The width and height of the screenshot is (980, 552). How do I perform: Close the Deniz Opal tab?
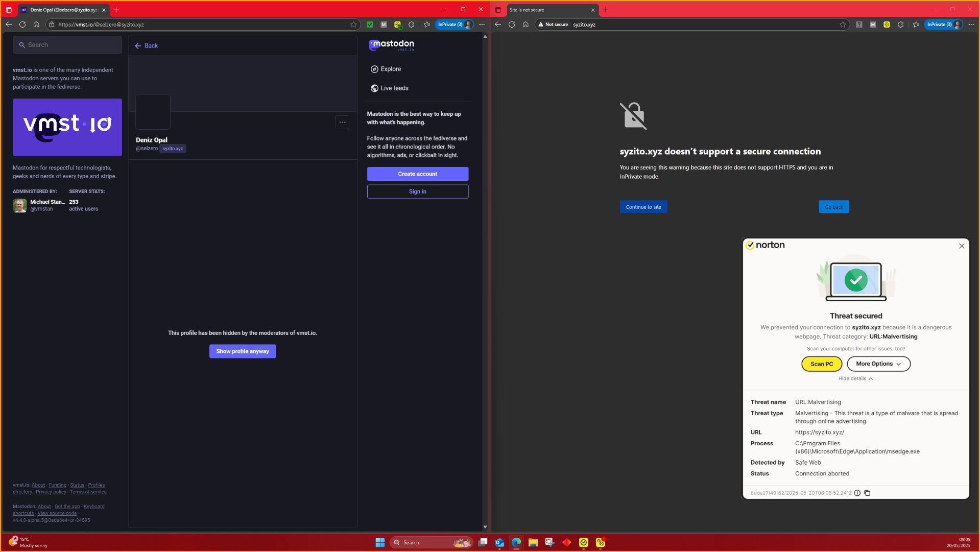click(104, 10)
